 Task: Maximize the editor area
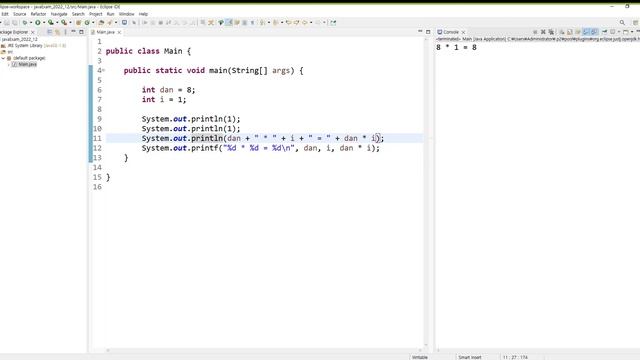tap(428, 31)
